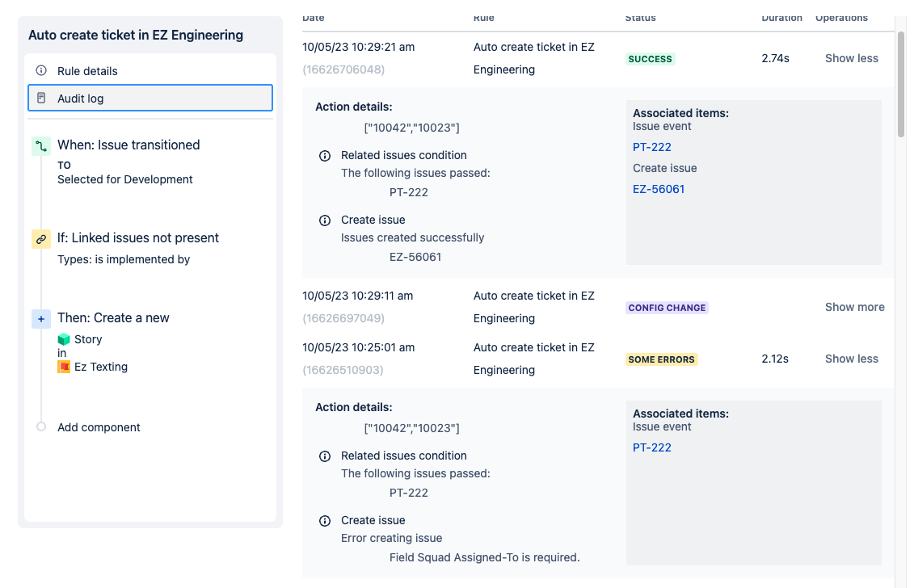Click info icon by Related issues in errors entry
The width and height of the screenshot is (914, 588).
325,456
